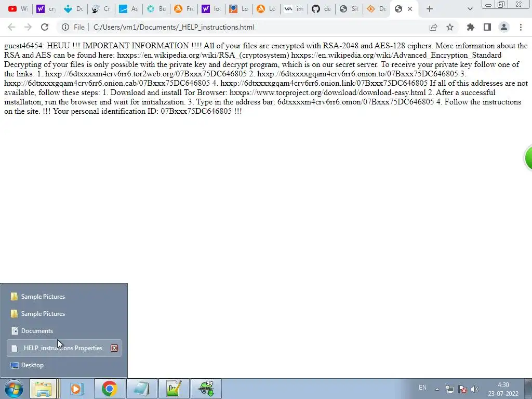This screenshot has height=399, width=532.
Task: Open the network tray icon
Action: 449,389
